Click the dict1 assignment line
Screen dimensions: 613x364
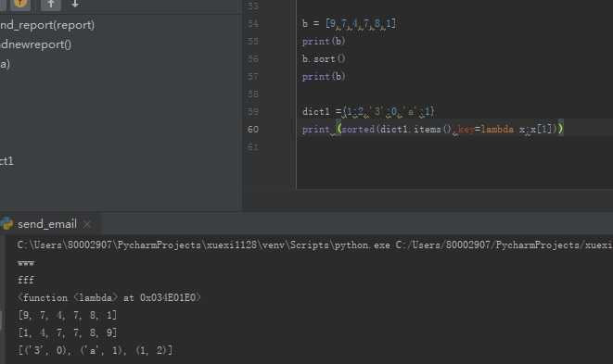coord(368,112)
